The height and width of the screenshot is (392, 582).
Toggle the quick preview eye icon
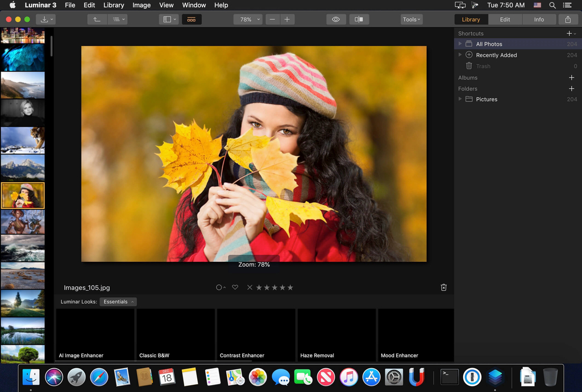(x=336, y=19)
